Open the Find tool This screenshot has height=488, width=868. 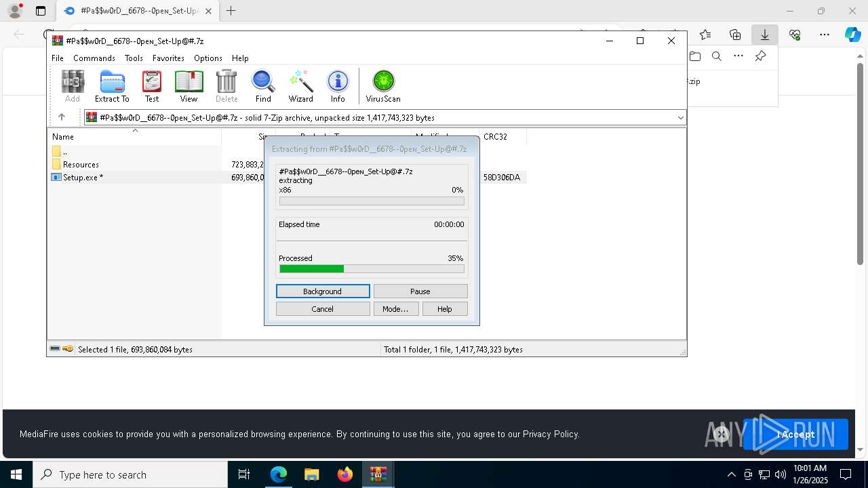click(263, 86)
